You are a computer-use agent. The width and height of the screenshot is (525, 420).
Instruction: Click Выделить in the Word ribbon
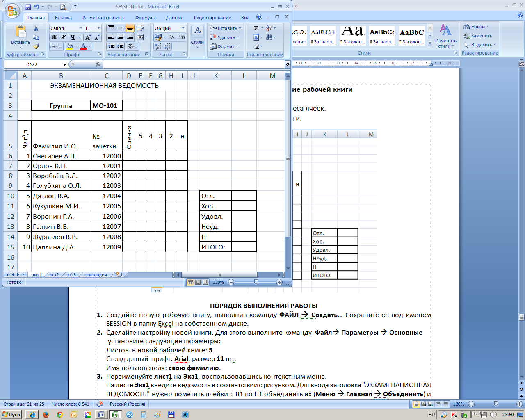480,45
